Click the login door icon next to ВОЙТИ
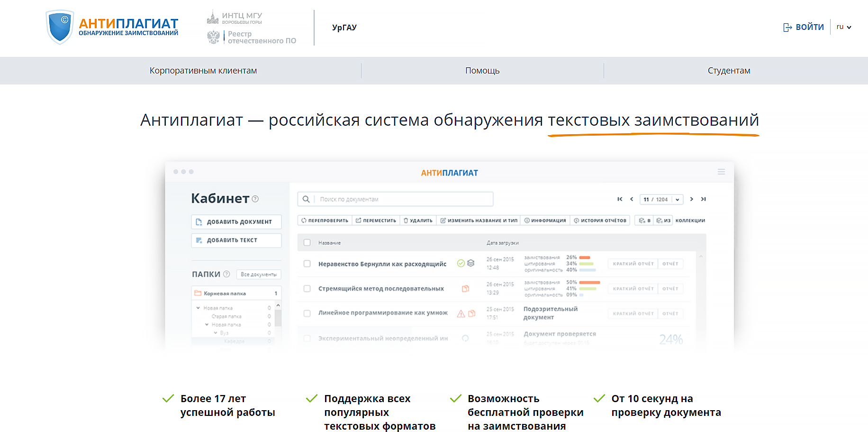868x432 pixels. point(787,28)
